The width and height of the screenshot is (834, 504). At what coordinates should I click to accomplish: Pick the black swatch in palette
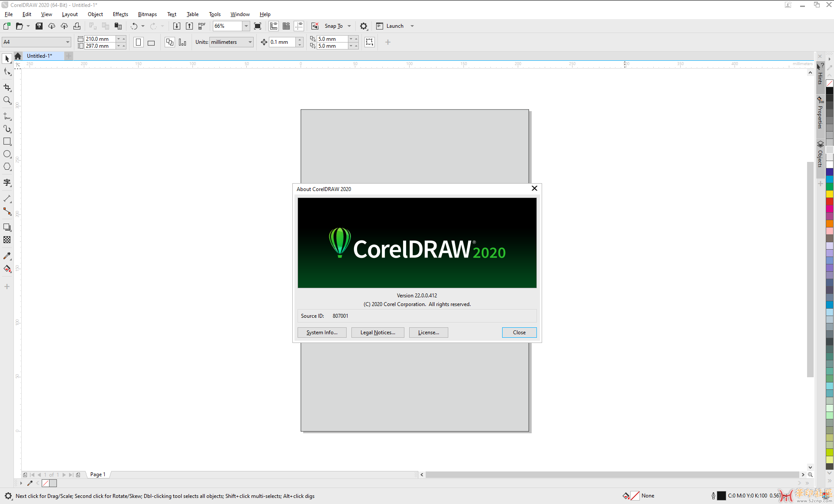[x=830, y=91]
